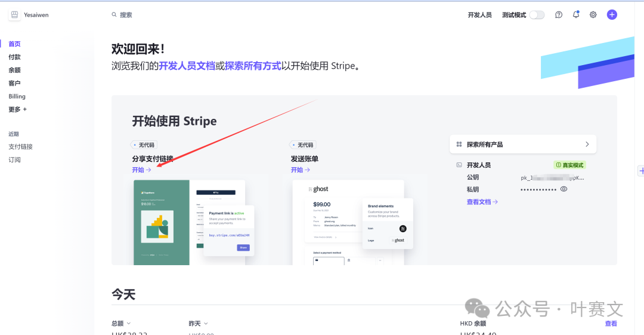644x335 pixels.
Task: Click 开始 under 分享支付链接
Action: pos(141,170)
